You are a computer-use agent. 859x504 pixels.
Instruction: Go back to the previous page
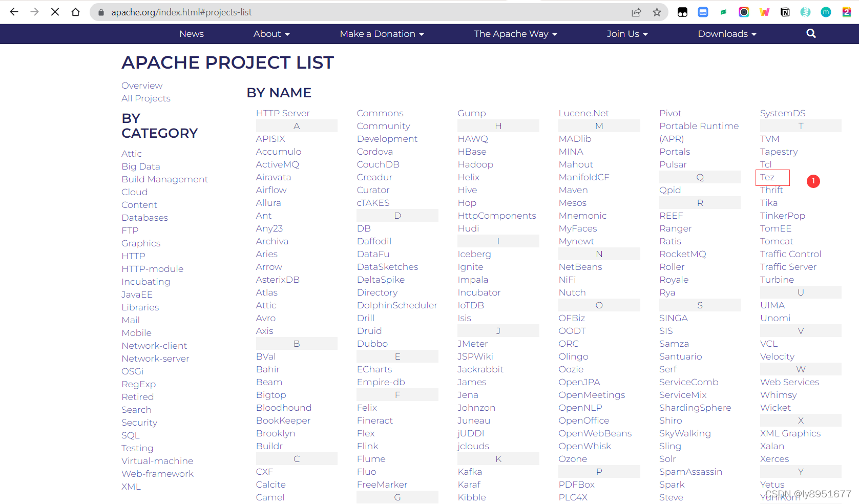(14, 12)
